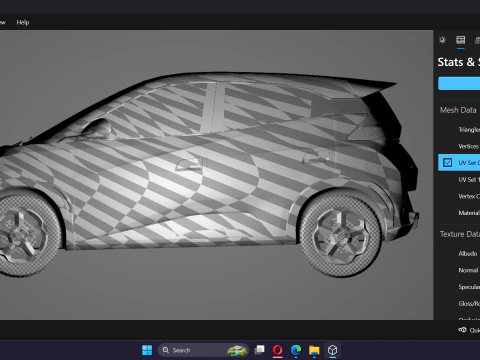
Task: Open the Environment & Lighting sun icon tab
Action: click(x=442, y=40)
